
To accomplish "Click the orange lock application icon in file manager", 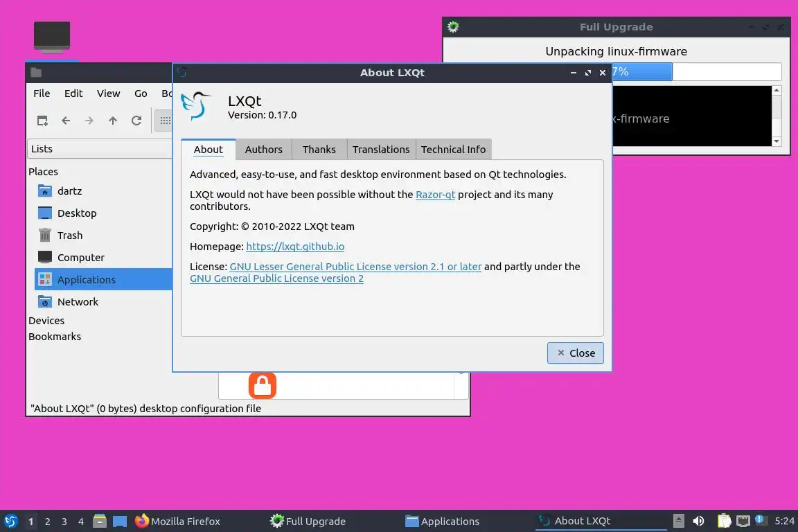I will (x=262, y=385).
